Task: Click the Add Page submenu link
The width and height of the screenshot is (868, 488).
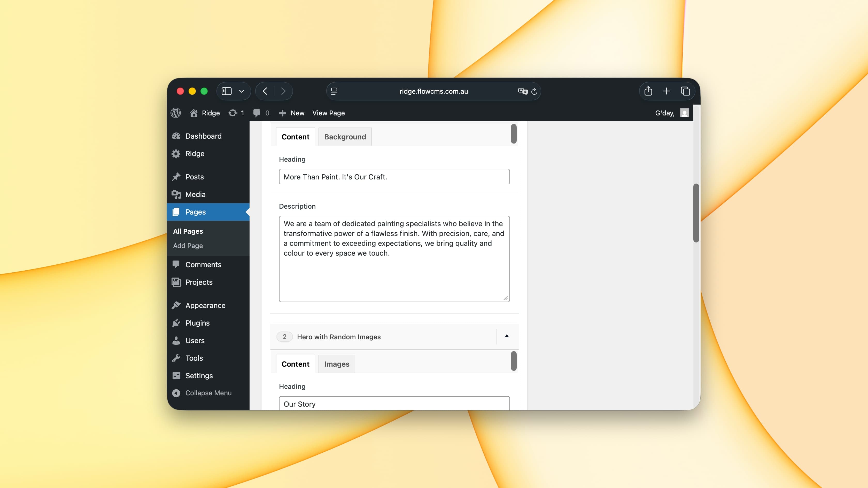Action: pos(188,246)
